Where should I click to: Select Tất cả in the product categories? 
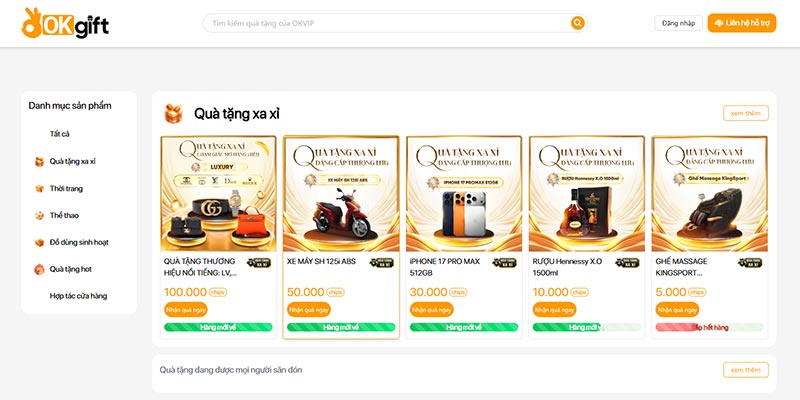click(59, 134)
